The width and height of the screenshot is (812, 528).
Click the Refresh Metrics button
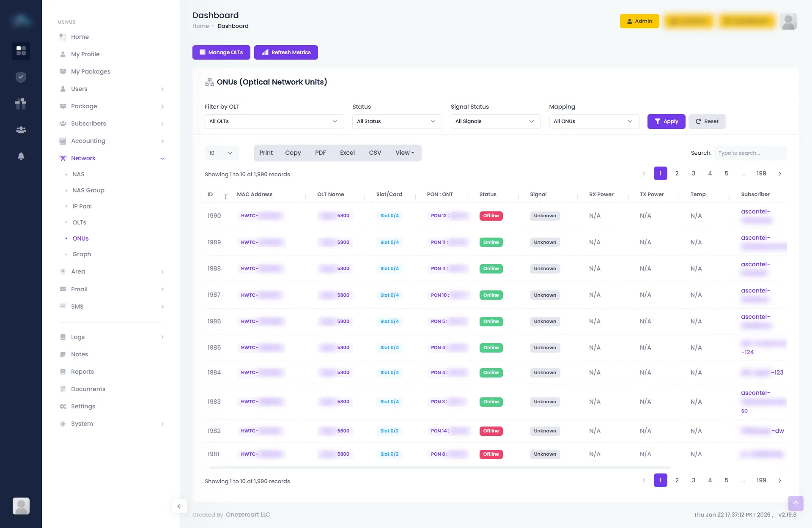click(x=286, y=52)
